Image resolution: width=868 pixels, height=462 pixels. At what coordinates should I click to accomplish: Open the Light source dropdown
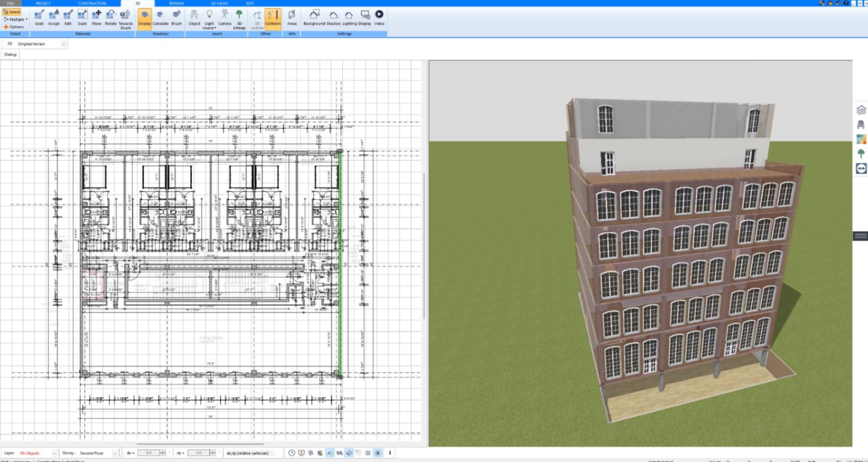point(209,19)
